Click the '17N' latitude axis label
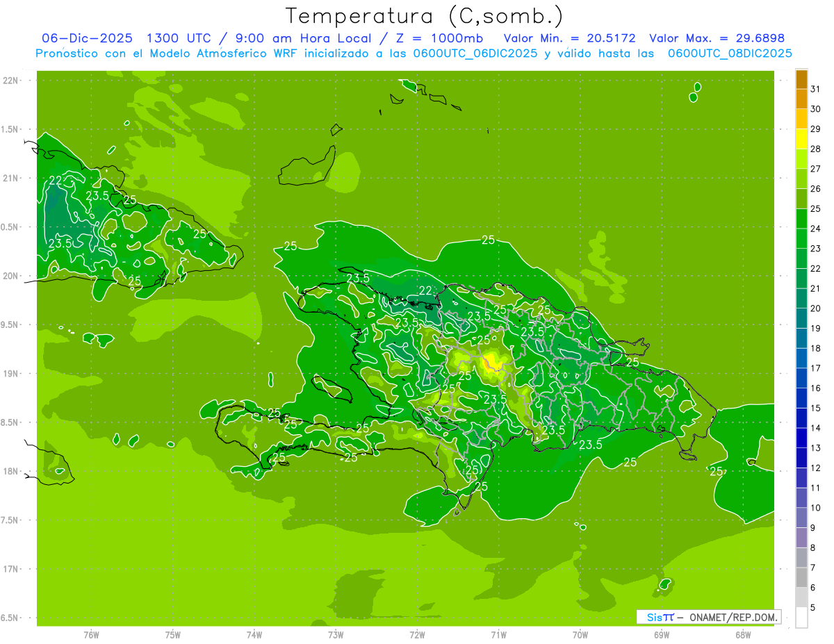 click(x=10, y=569)
